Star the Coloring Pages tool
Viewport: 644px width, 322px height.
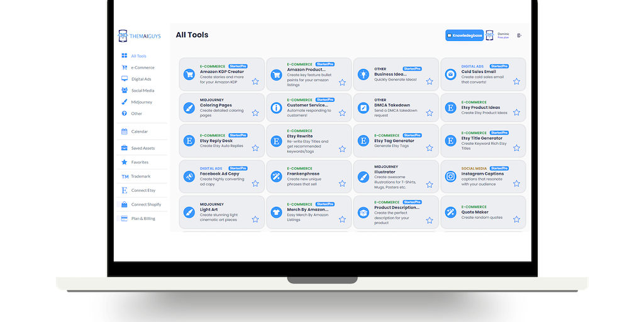255,113
